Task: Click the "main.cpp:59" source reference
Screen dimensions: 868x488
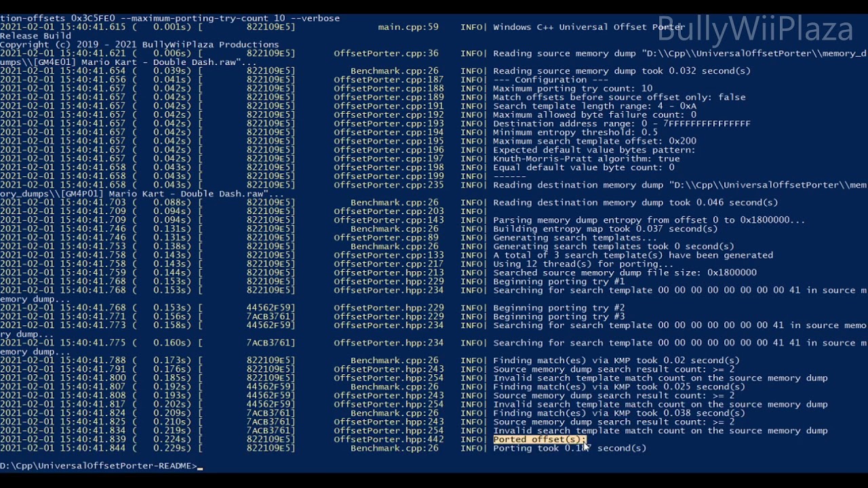Action: point(408,27)
